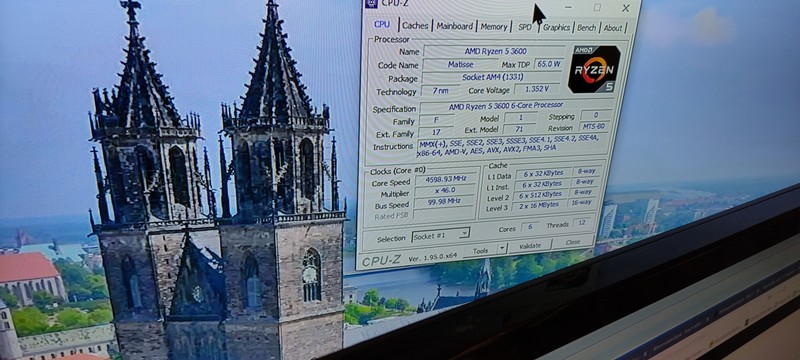Image resolution: width=800 pixels, height=360 pixels.
Task: Open the Tools dropdown arrow
Action: pyautogui.click(x=502, y=249)
